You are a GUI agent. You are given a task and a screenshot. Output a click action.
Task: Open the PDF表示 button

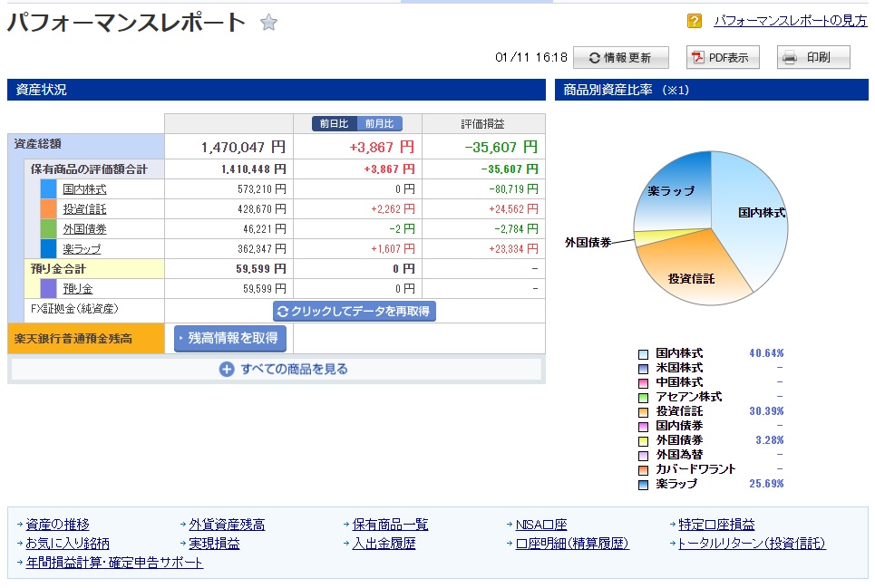pos(723,57)
